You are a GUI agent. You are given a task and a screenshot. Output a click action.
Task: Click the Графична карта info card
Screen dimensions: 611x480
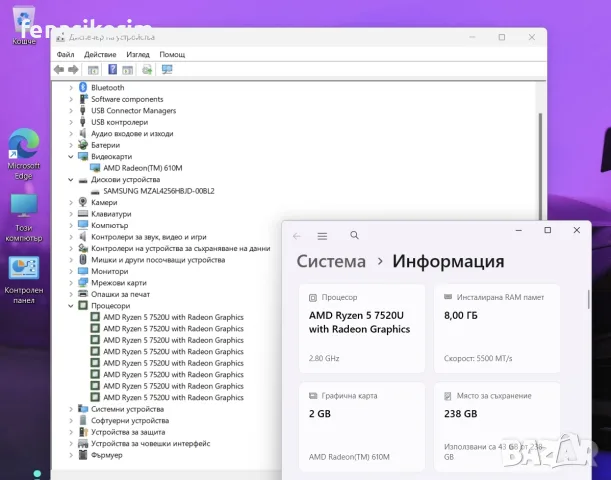pos(362,427)
